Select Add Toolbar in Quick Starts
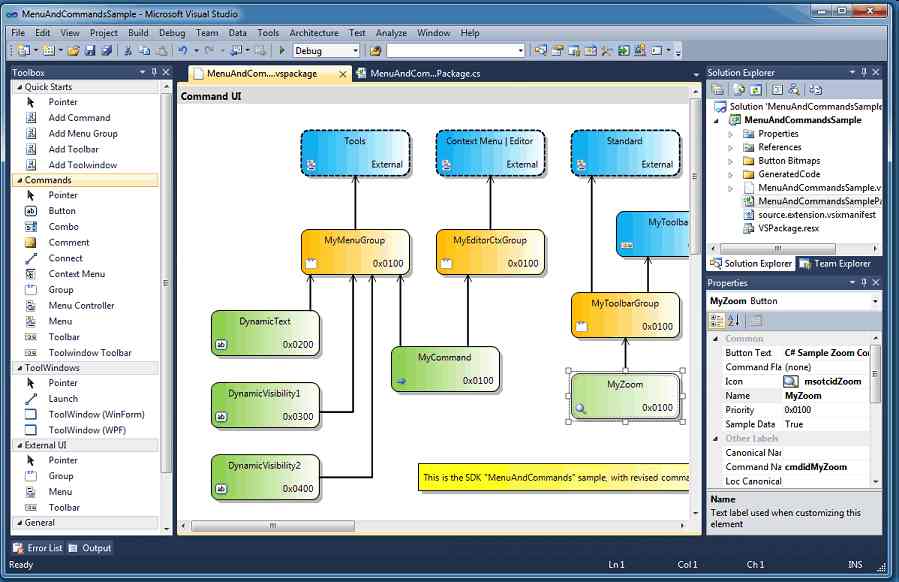This screenshot has width=899, height=582. click(73, 149)
